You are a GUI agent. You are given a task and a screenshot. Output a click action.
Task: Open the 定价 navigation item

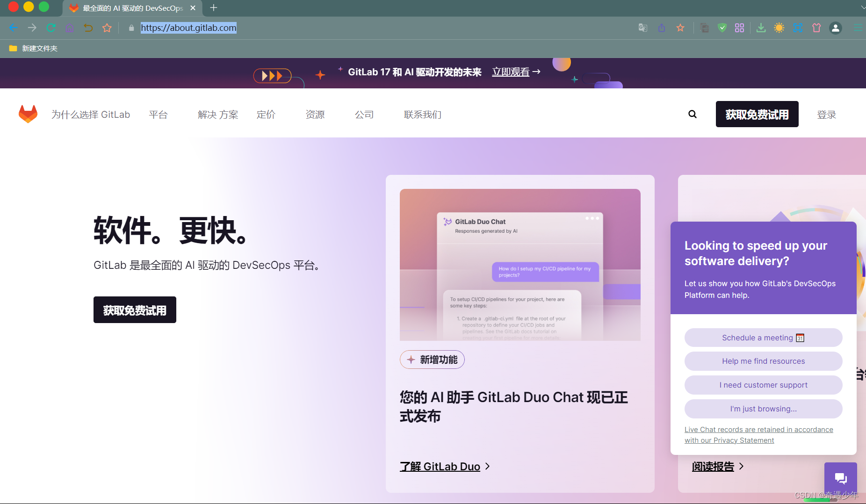tap(266, 115)
